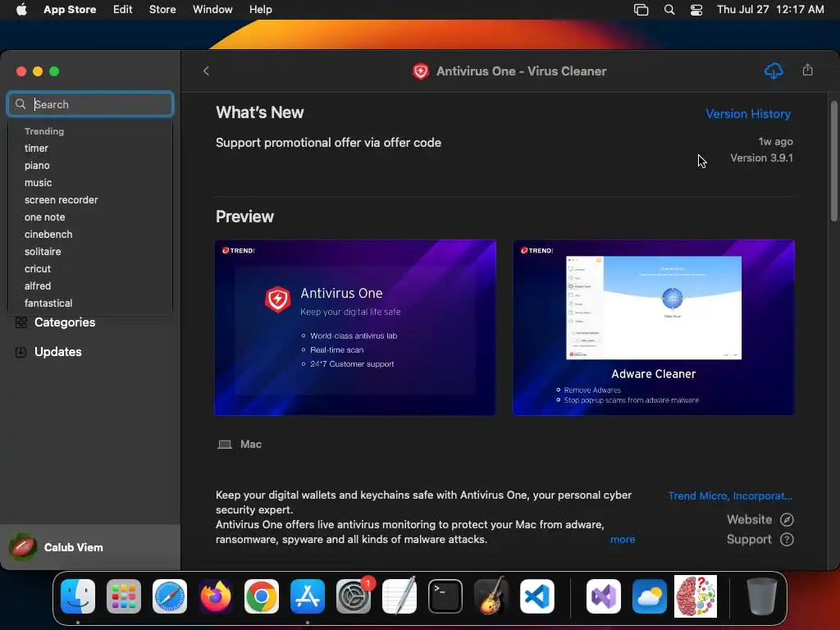Open the Trend Micro, Incorporated developer link

730,496
